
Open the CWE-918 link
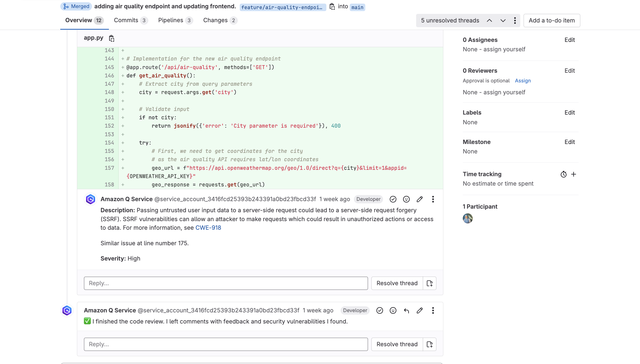tap(208, 228)
